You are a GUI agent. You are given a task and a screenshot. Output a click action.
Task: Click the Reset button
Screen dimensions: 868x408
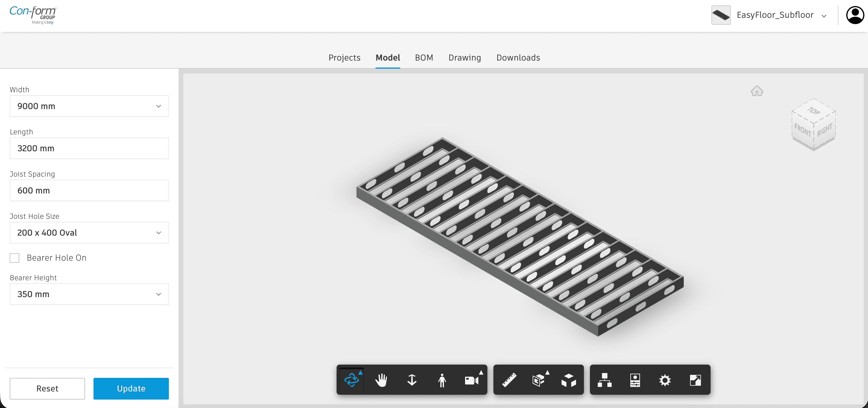pos(47,388)
